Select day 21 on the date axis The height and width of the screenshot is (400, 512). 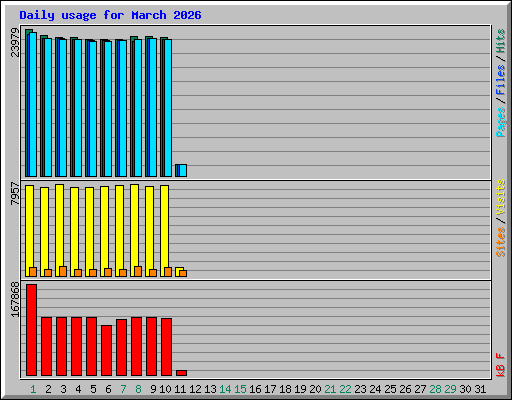click(x=330, y=389)
